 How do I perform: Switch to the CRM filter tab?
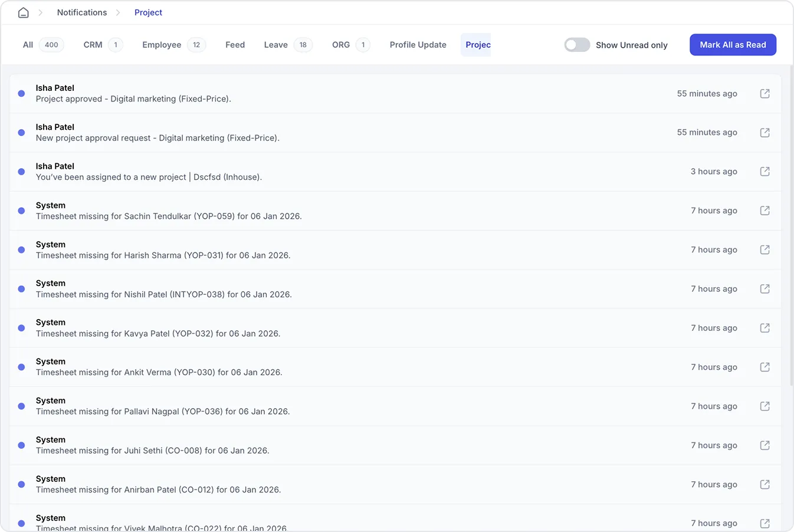tap(93, 44)
